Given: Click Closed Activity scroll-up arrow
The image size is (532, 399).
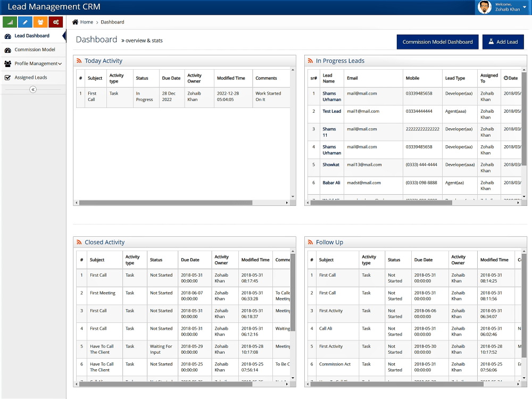Looking at the screenshot, I should 293,252.
